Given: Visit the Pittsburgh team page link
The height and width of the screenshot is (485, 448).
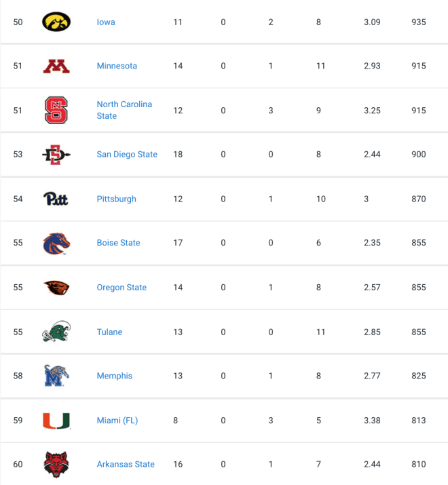Looking at the screenshot, I should pos(116,199).
